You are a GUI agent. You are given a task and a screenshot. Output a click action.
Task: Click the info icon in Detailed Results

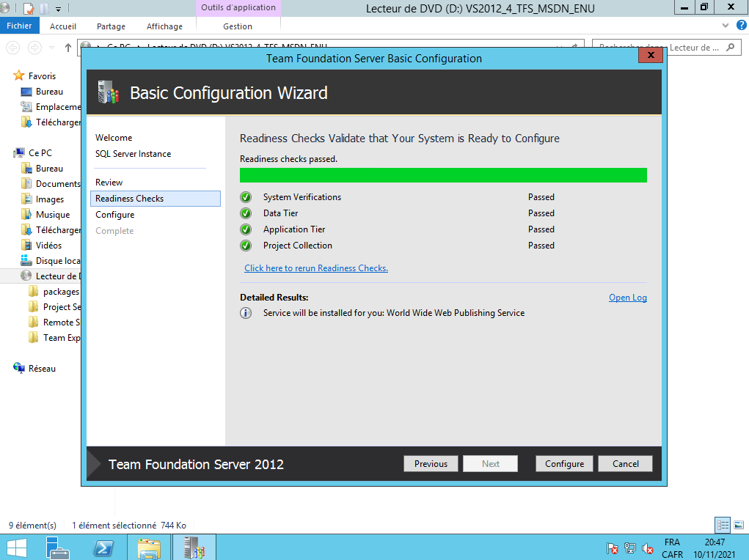pyautogui.click(x=246, y=313)
